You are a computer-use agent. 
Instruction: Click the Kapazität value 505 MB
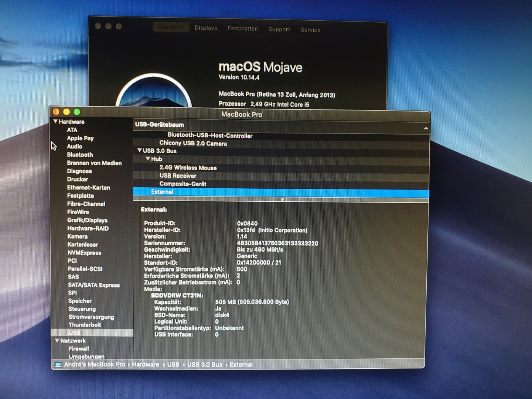[x=252, y=302]
